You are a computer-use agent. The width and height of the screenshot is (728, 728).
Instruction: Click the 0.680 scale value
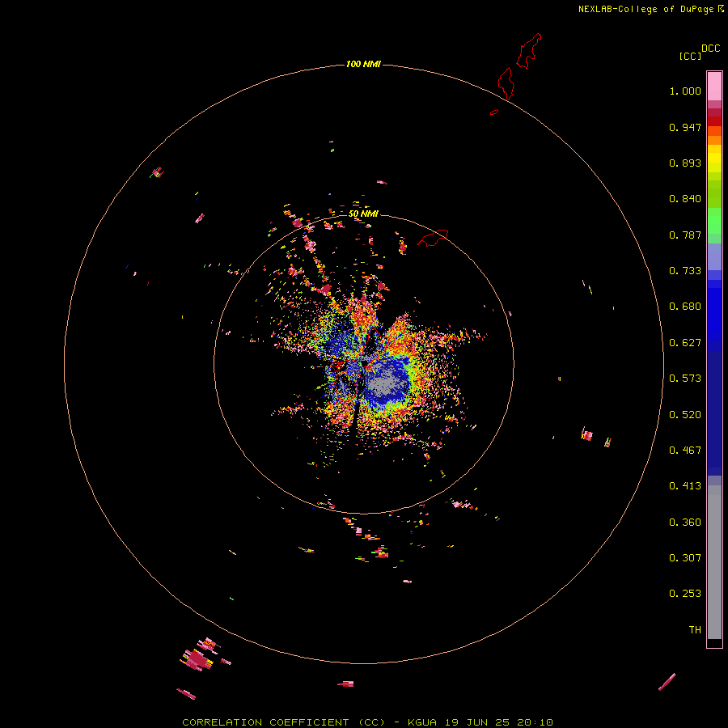pyautogui.click(x=685, y=307)
